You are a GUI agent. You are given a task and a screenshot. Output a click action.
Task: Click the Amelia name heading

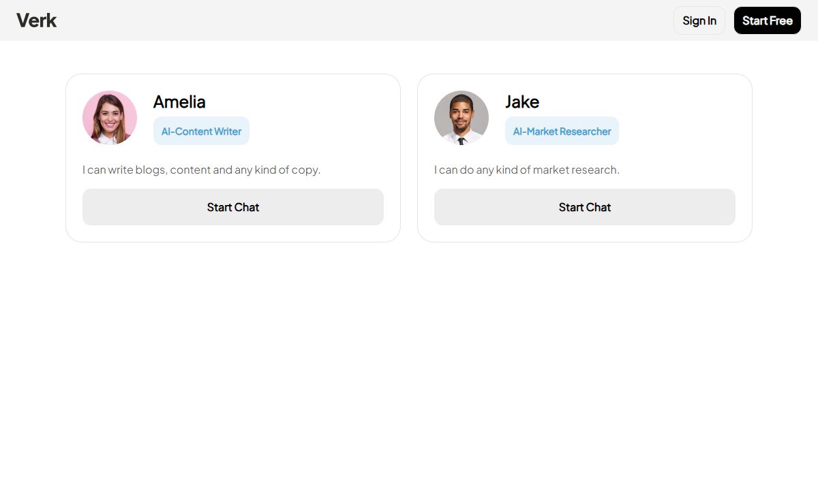pos(179,101)
